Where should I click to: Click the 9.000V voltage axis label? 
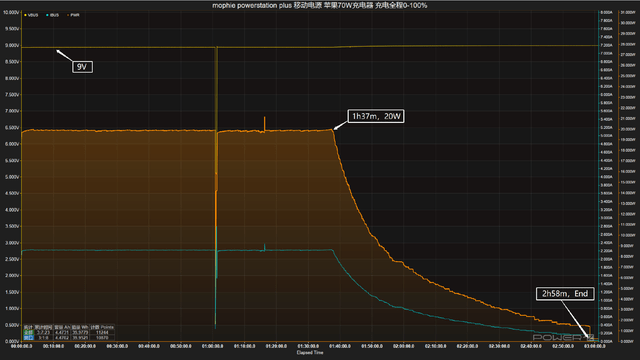[11, 45]
